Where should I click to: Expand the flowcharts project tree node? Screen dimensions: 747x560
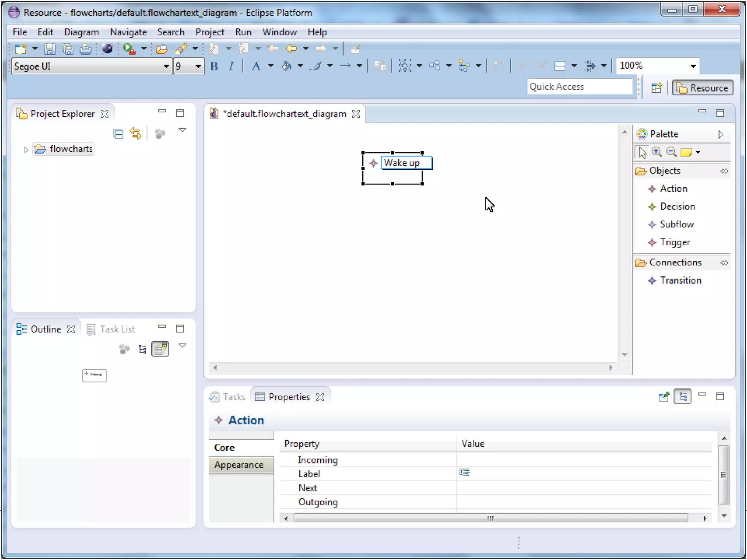tap(26, 149)
